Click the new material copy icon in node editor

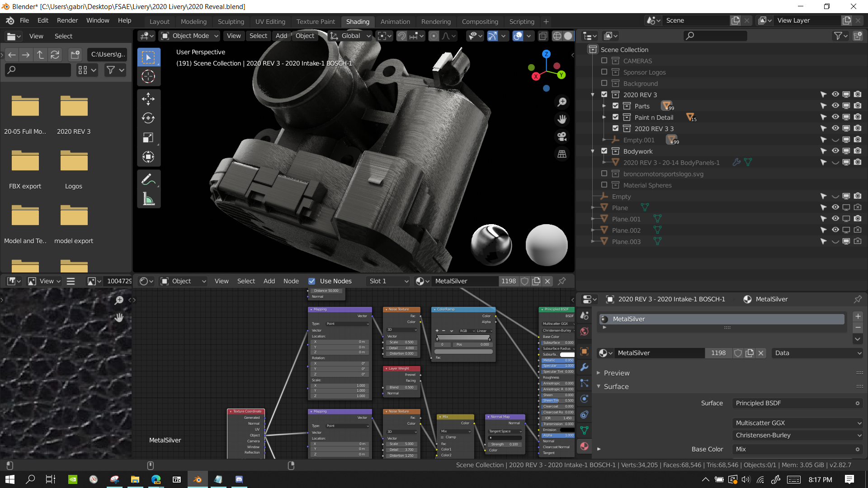pos(536,281)
